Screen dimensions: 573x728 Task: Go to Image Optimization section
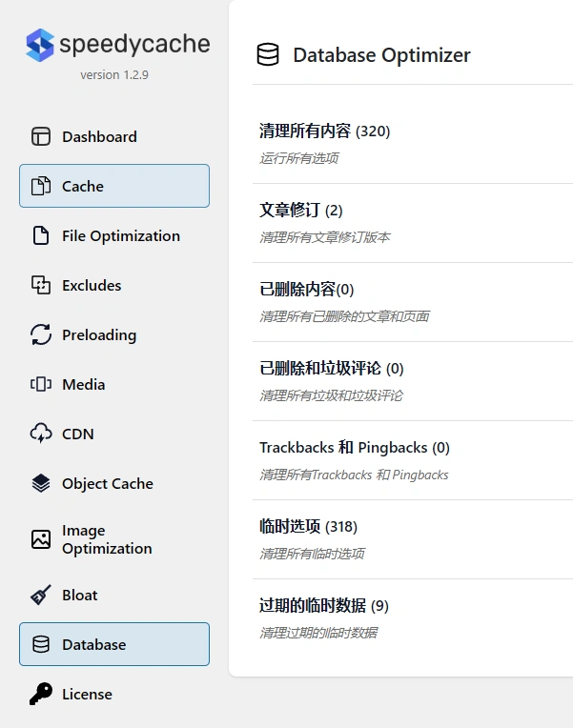114,539
